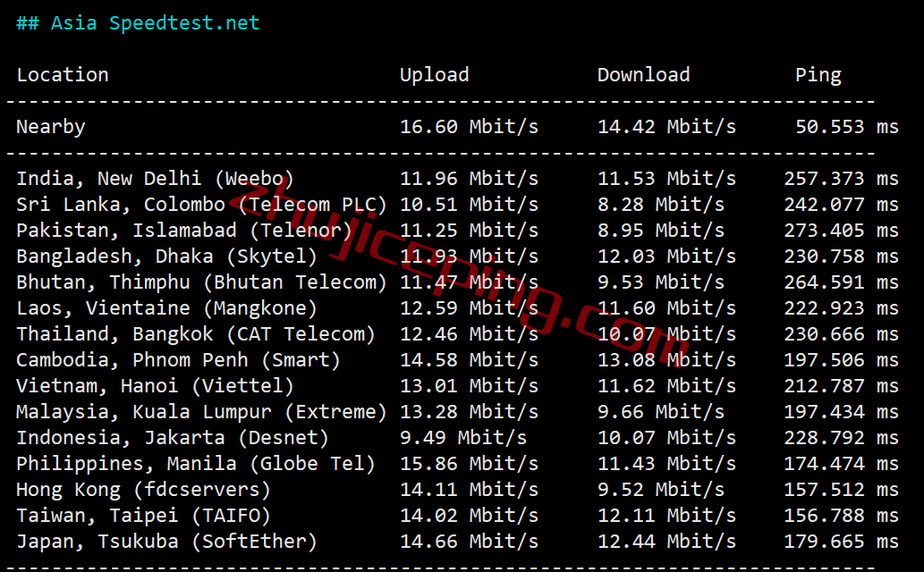
Task: Click the Japan, Tsukuba (SoftEther) entry
Action: pyautogui.click(x=166, y=542)
